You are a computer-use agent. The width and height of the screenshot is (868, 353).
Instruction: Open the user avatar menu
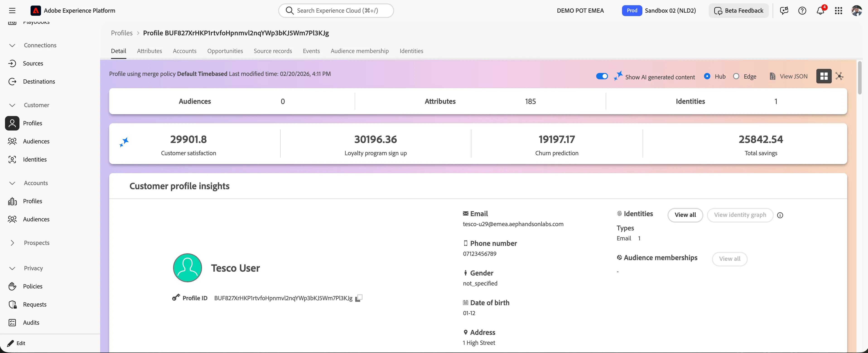tap(856, 10)
